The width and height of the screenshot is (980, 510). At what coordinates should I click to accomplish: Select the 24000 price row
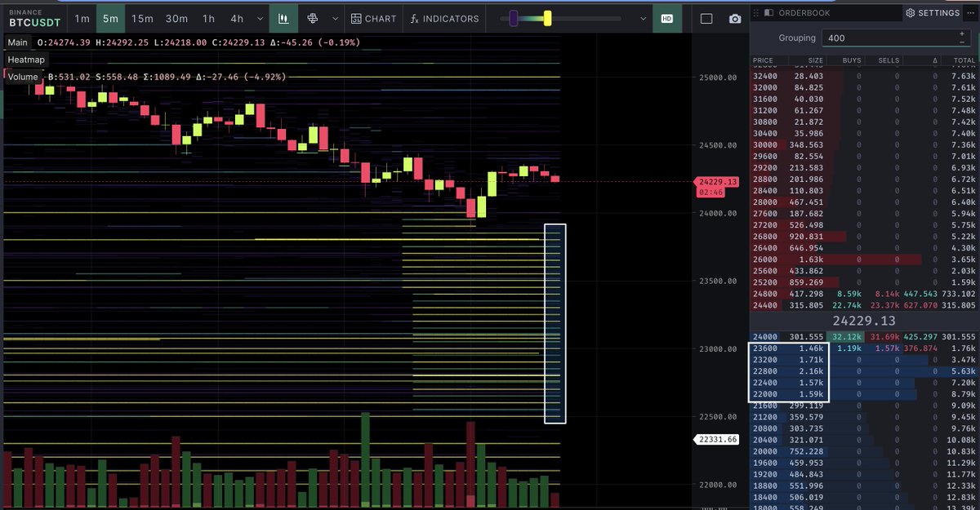tap(864, 336)
